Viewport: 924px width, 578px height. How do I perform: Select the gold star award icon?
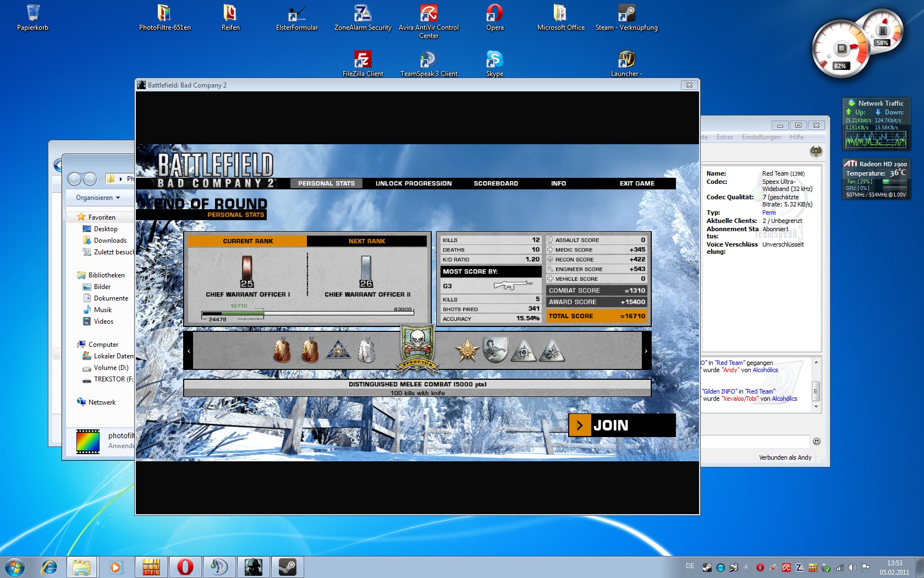[x=467, y=350]
